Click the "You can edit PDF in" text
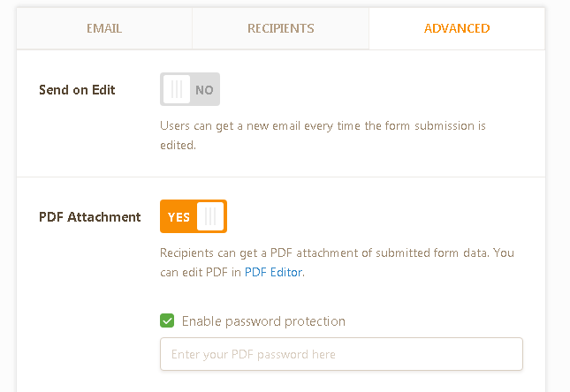The width and height of the screenshot is (570, 392). pyautogui.click(x=201, y=272)
